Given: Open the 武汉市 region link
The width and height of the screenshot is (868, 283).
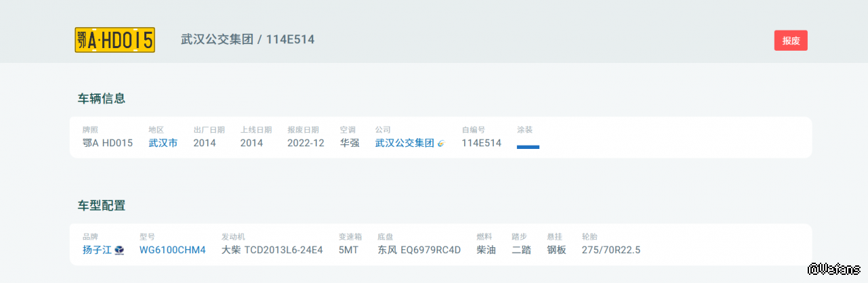Looking at the screenshot, I should pyautogui.click(x=163, y=143).
